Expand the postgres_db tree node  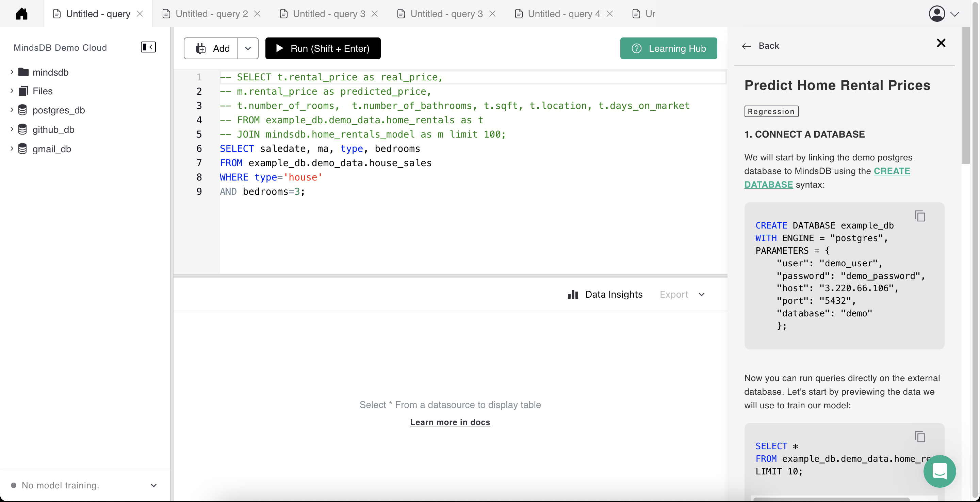(x=12, y=110)
